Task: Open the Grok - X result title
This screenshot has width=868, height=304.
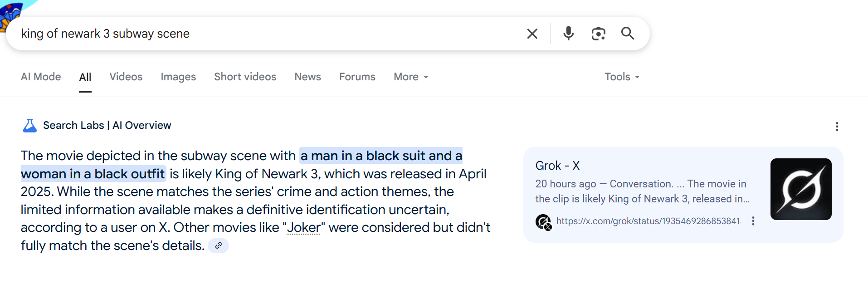Action: tap(557, 166)
